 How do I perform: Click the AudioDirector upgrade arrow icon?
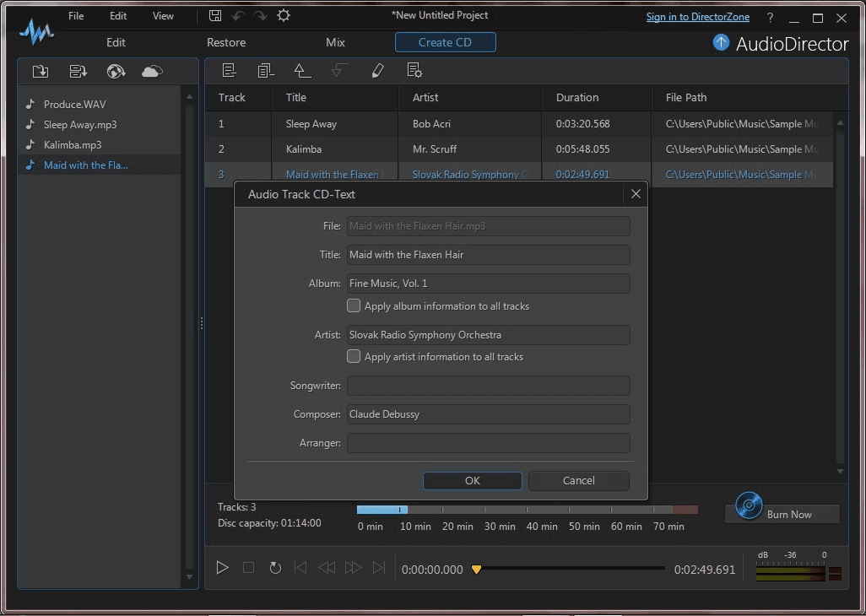tap(721, 42)
